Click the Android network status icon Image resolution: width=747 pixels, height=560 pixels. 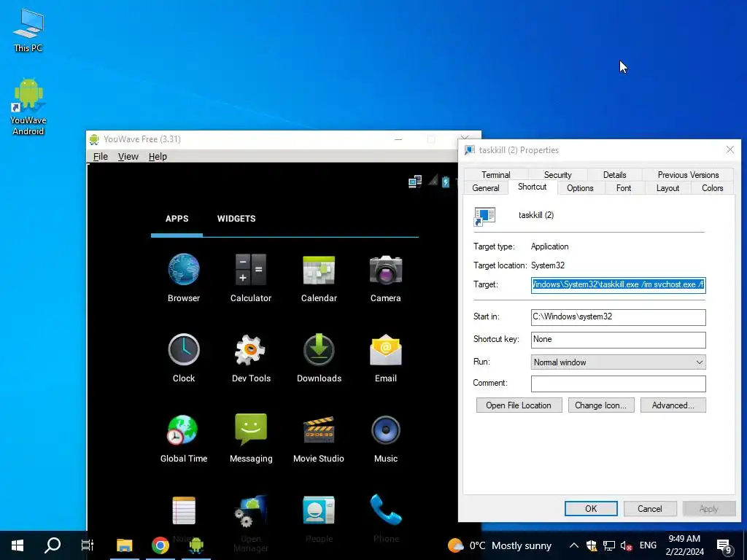pyautogui.click(x=415, y=181)
